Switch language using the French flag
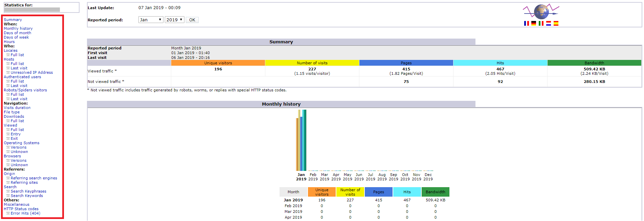Image resolution: width=644 pixels, height=221 pixels. click(x=526, y=23)
